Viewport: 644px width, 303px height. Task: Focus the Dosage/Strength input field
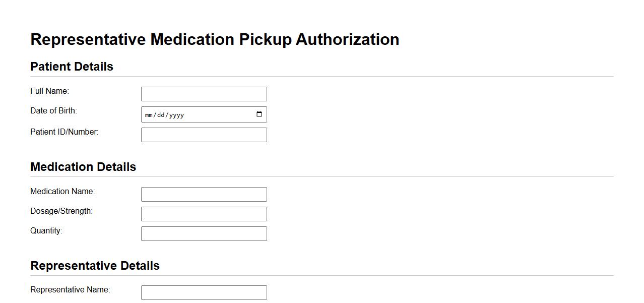[x=204, y=214]
